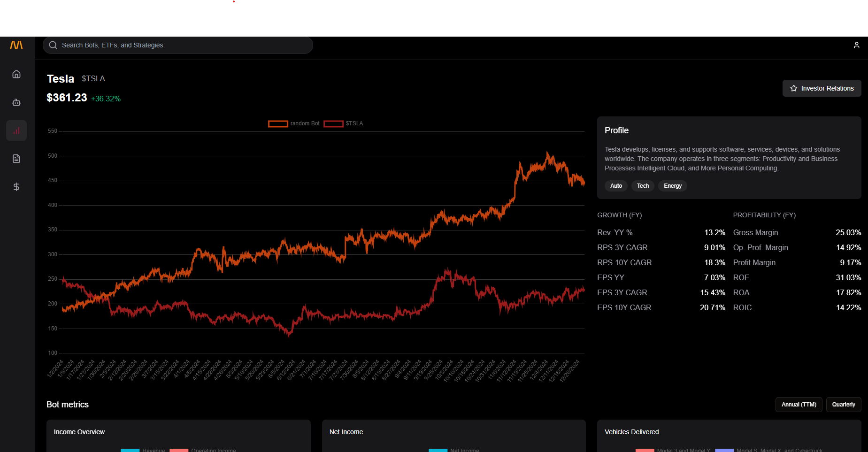Click the ROA label
Image resolution: width=868 pixels, height=452 pixels.
coord(741,293)
